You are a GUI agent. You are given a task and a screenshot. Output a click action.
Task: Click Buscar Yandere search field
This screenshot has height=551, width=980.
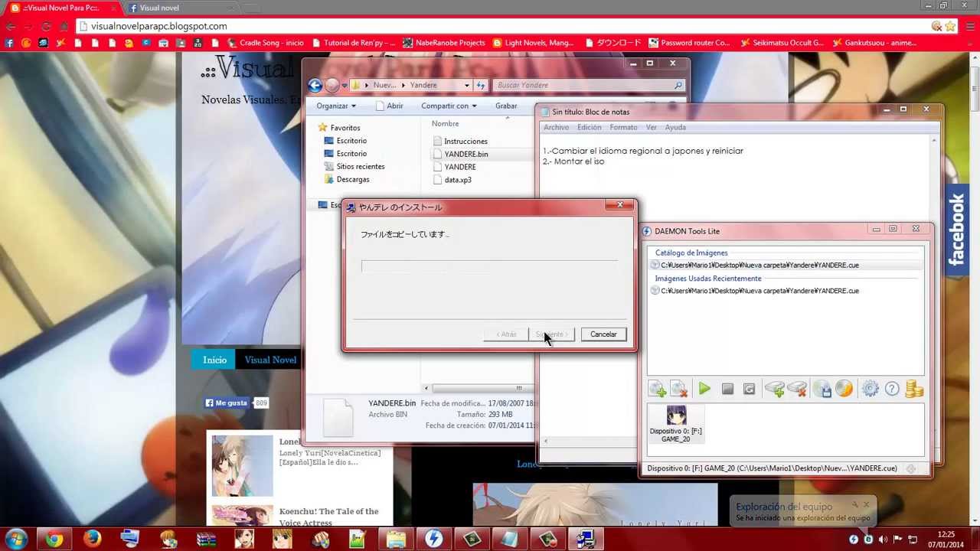pos(588,85)
